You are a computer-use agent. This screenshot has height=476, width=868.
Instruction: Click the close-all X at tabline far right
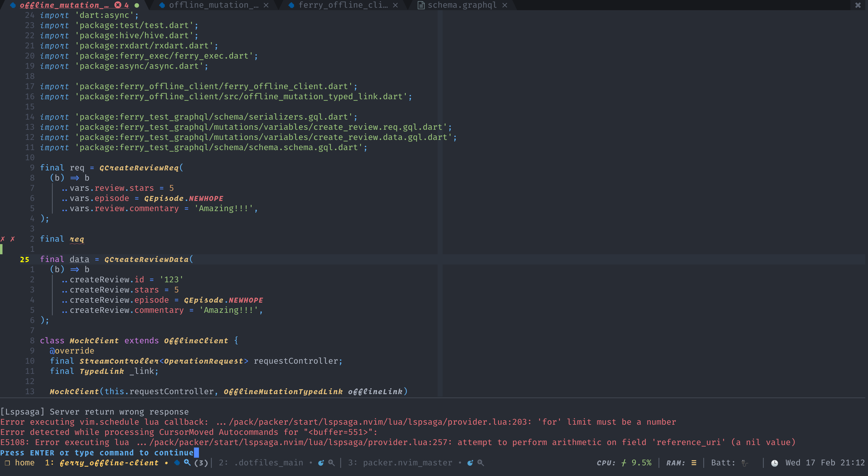[x=858, y=5]
